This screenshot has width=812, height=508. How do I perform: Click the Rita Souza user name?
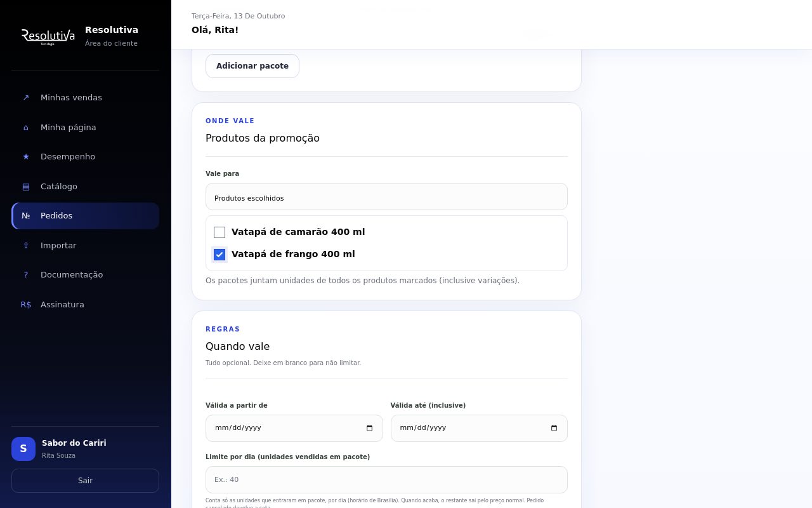[58, 456]
